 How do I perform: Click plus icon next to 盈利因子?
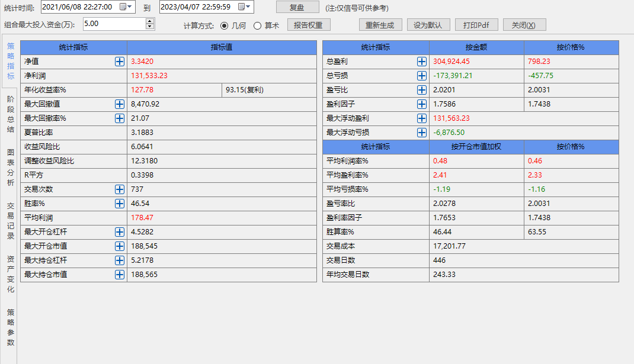421,104
